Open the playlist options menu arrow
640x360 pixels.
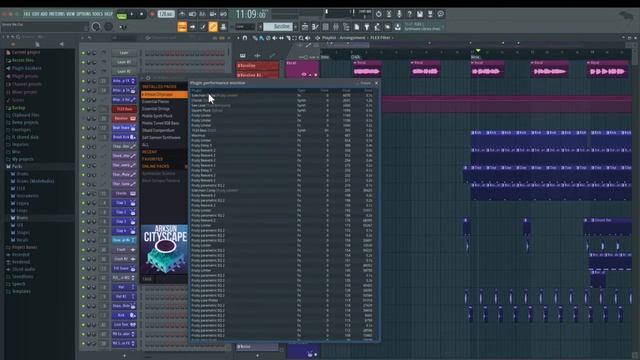tap(238, 38)
